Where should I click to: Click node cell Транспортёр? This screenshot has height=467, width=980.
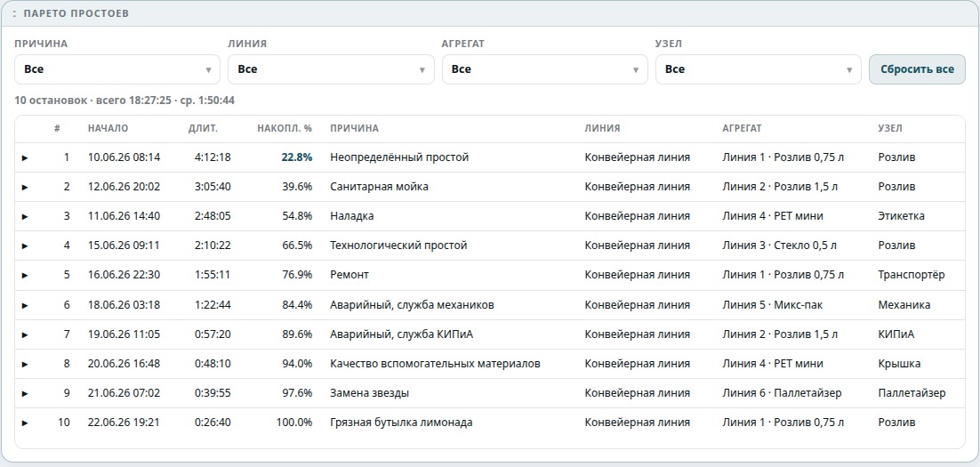(912, 275)
